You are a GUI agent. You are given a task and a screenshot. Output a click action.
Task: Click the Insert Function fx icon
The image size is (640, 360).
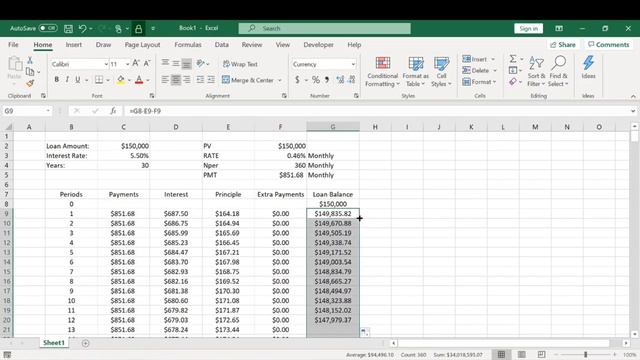pos(113,111)
